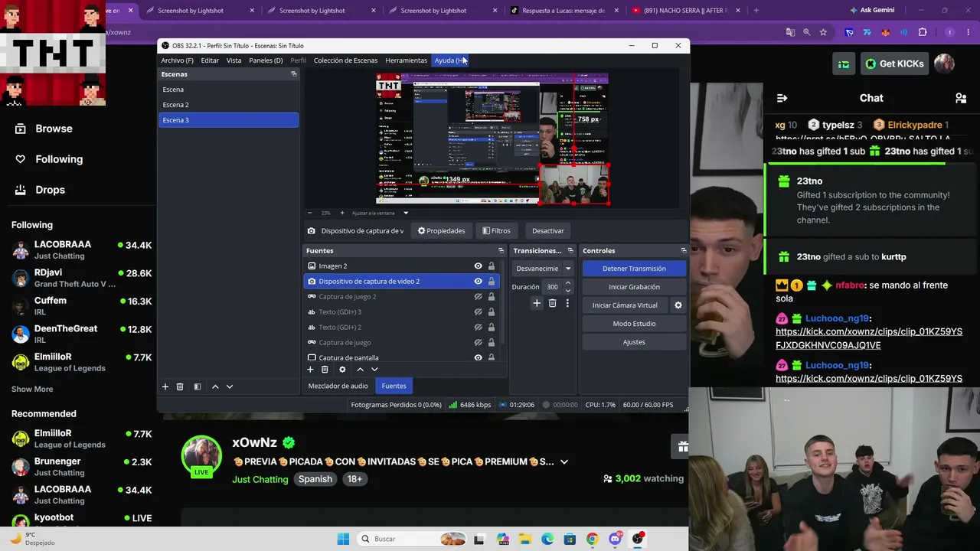This screenshot has height=551, width=980.
Task: Move source up in Fuentes list
Action: (360, 370)
